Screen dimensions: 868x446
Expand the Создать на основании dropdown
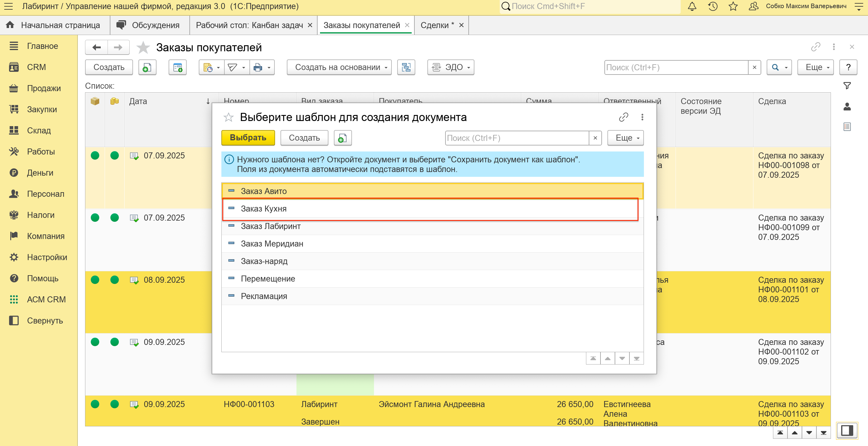coord(339,67)
